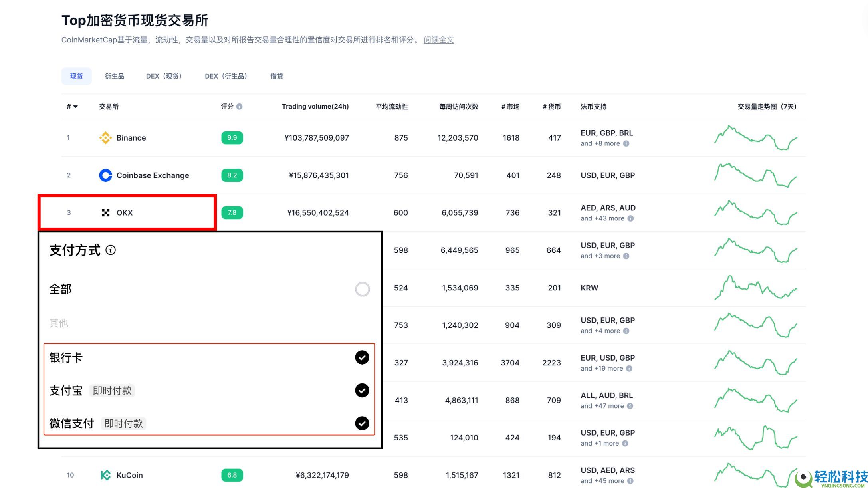Toggle the 微信支付 checkmark

pos(362,423)
